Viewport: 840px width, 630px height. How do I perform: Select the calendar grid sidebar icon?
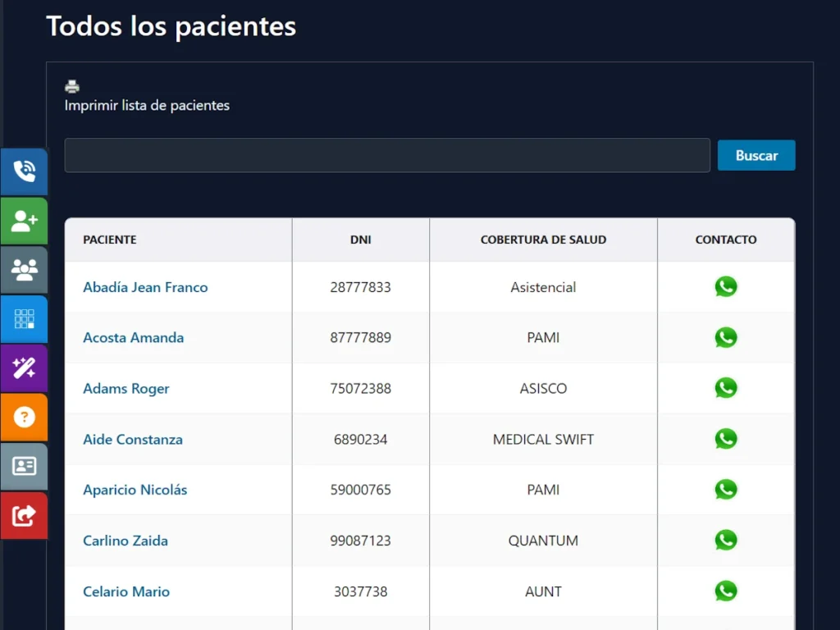[x=24, y=319]
